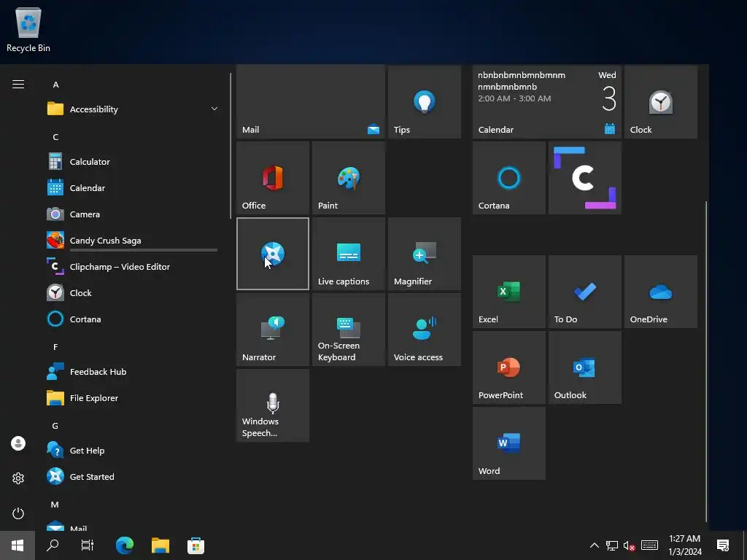Click the letter F section header
Screen dimensions: 747x560
pyautogui.click(x=55, y=347)
